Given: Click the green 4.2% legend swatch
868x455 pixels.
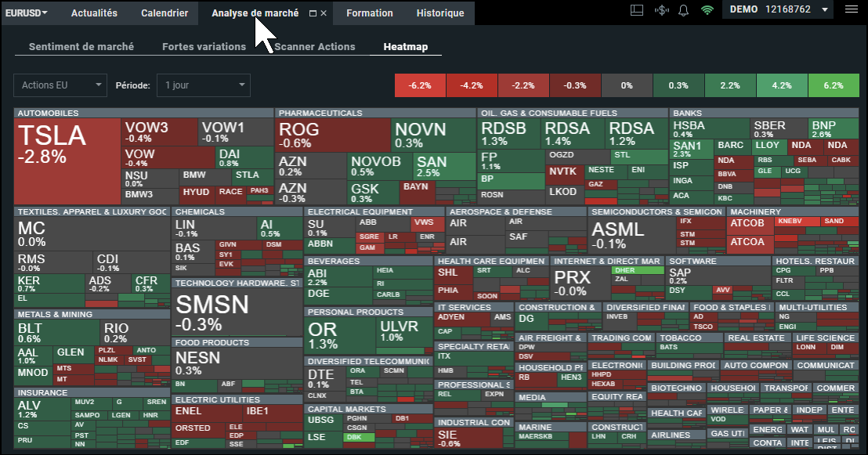Looking at the screenshot, I should tap(782, 85).
